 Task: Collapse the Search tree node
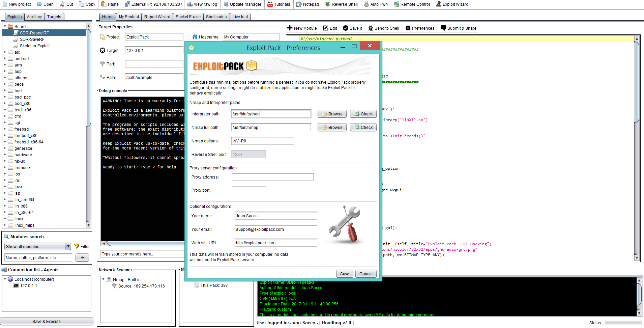point(5,26)
